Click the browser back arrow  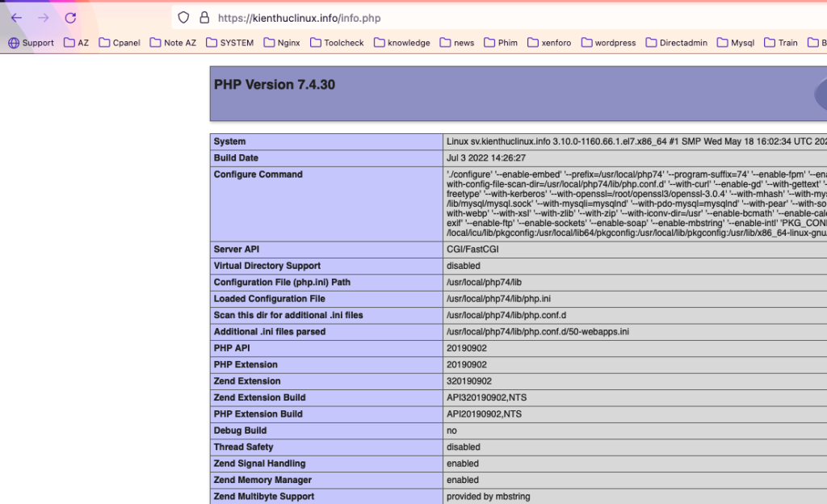click(x=16, y=18)
